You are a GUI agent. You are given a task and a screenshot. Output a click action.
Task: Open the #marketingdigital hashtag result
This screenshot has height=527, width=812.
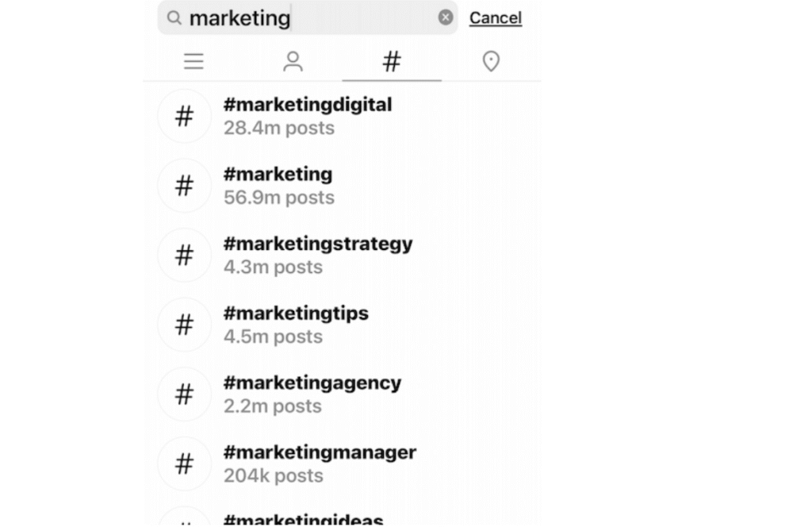tap(342, 116)
